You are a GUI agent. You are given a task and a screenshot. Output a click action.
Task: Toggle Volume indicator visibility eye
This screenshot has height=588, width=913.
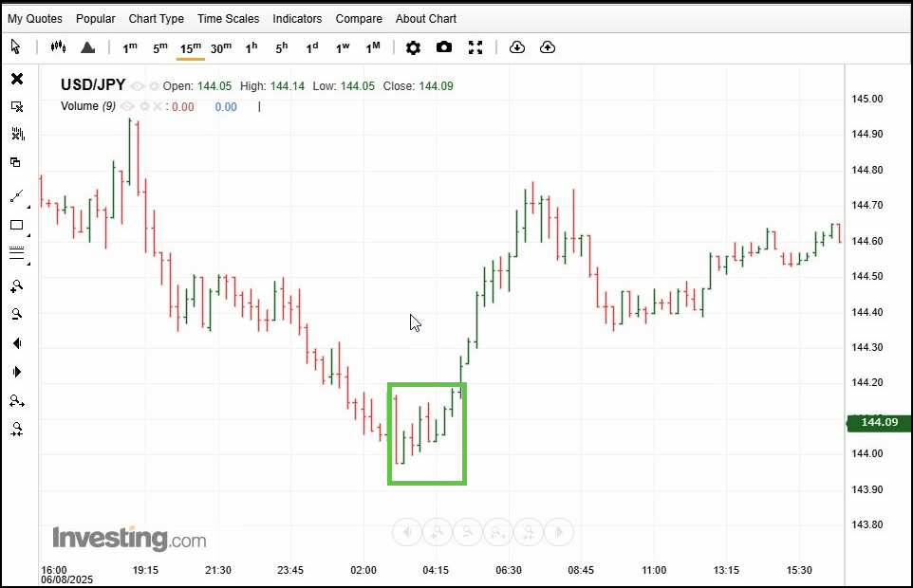point(127,106)
